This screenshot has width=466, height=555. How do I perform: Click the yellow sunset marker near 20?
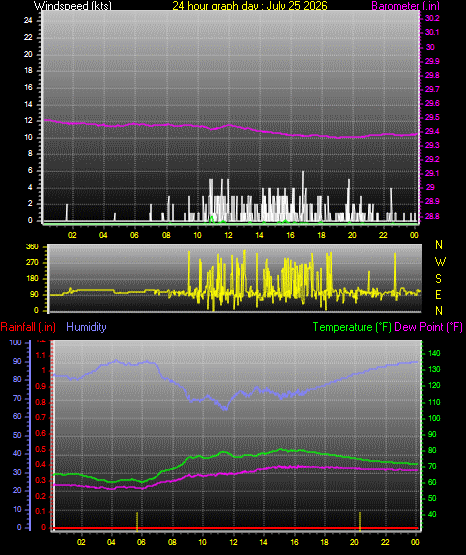point(360,521)
